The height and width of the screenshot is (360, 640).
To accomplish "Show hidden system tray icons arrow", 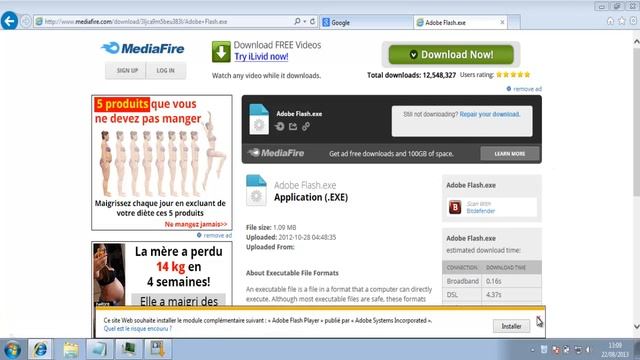I will pos(532,350).
